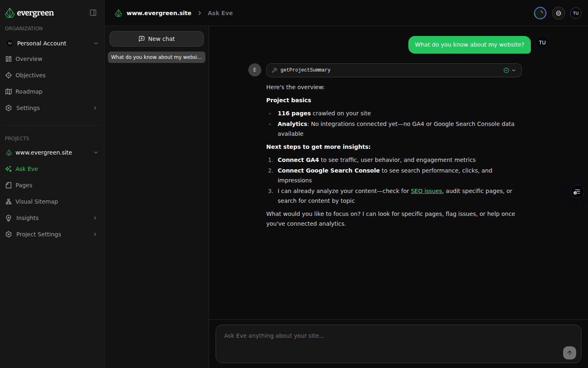Open Project Settings from the sidebar
The width and height of the screenshot is (588, 368).
[38, 234]
